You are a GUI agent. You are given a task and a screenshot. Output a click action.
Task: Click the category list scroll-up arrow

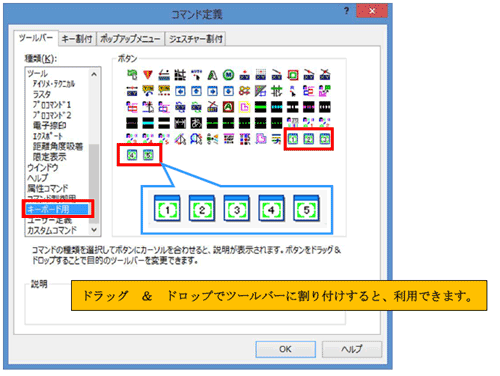click(94, 74)
